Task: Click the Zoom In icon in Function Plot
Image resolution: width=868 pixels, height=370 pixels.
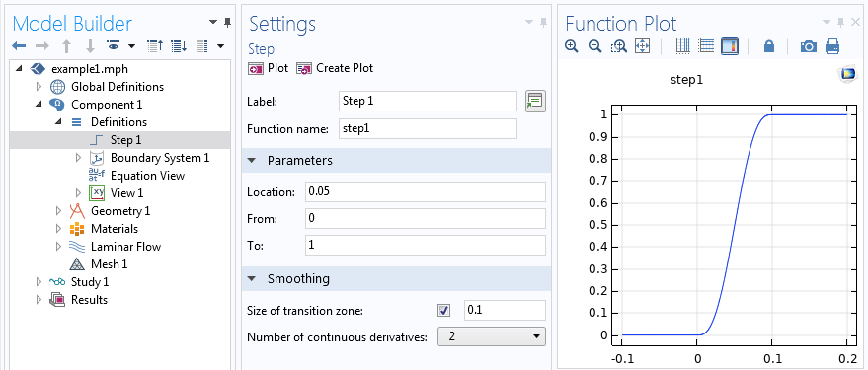Action: point(572,46)
